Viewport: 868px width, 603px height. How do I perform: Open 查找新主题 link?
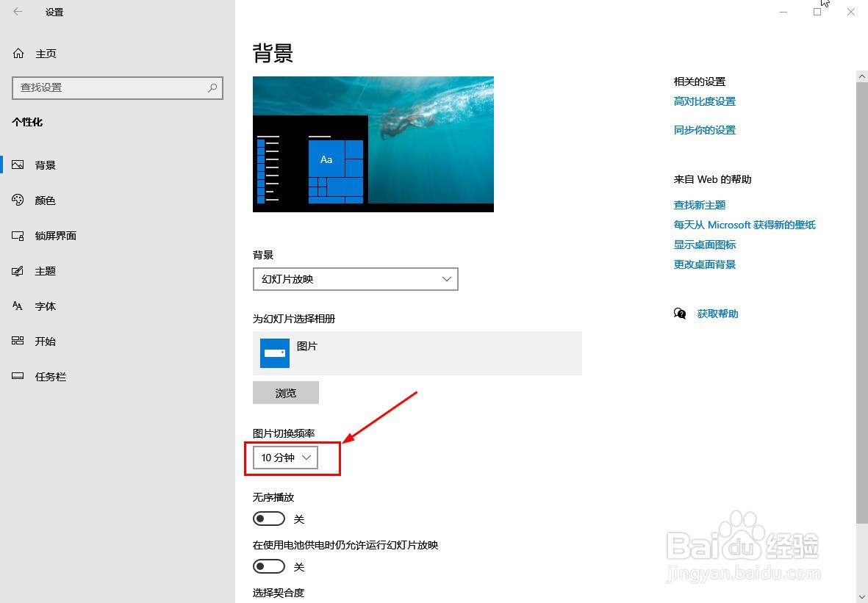(699, 205)
